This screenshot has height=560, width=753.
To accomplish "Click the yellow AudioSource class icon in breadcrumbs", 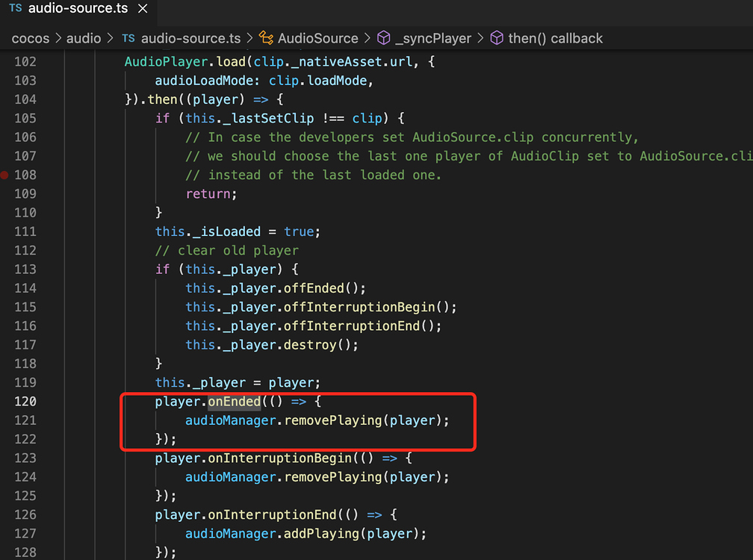I will (x=265, y=38).
